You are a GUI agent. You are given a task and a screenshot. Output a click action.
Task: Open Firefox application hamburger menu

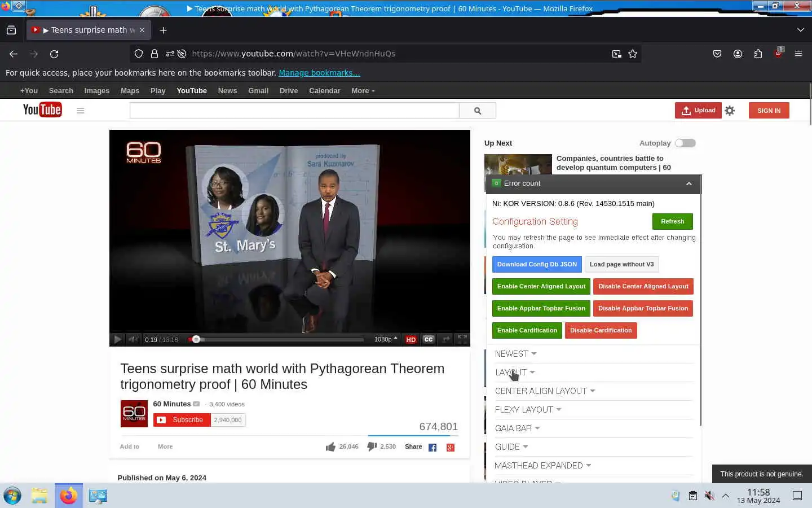(x=798, y=54)
